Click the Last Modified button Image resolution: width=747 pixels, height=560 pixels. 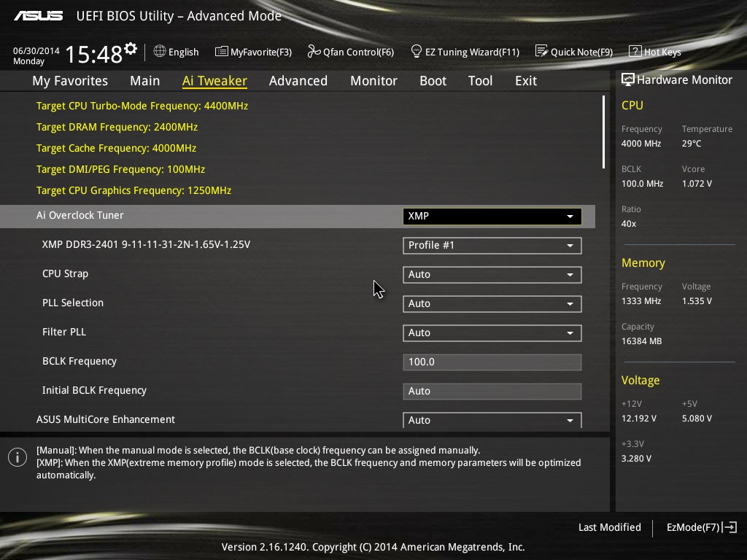pos(609,527)
